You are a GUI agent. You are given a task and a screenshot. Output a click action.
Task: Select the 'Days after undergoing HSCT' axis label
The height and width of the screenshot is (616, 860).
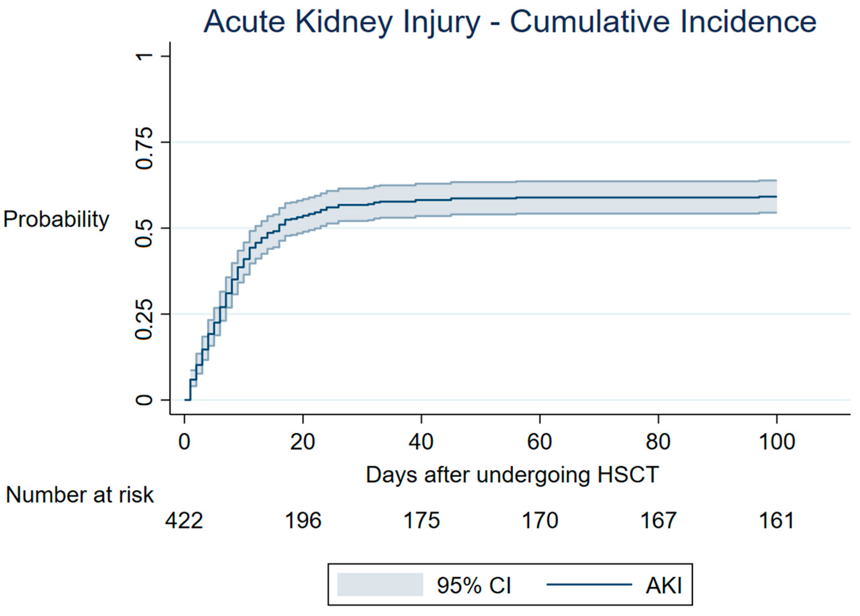click(512, 475)
